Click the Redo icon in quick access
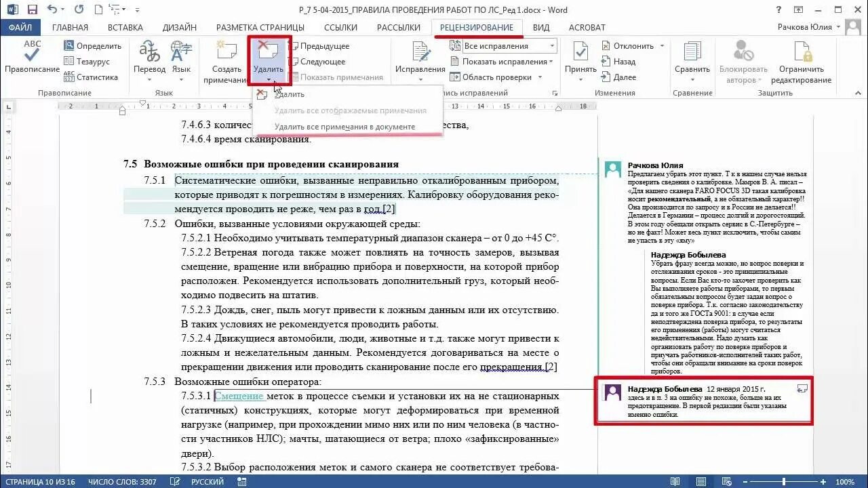The width and height of the screenshot is (868, 488). [x=79, y=9]
